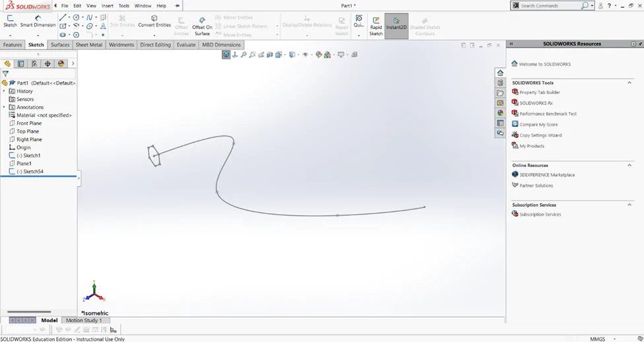The image size is (644, 342).
Task: Select the Circle sketch tool
Action: tap(77, 17)
